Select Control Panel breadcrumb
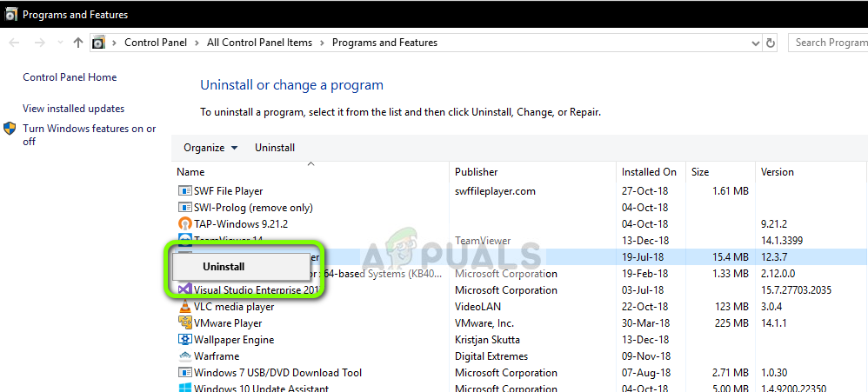This screenshot has height=392, width=868. click(x=156, y=43)
